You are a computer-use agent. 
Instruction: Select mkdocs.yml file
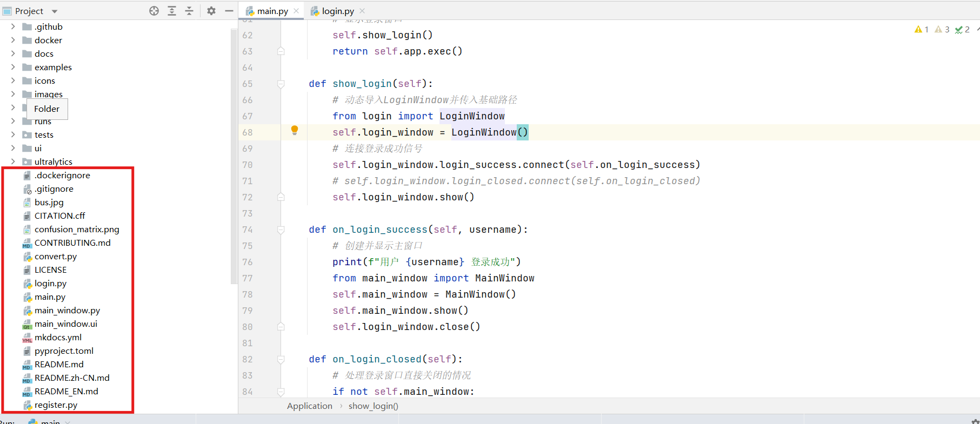coord(58,337)
